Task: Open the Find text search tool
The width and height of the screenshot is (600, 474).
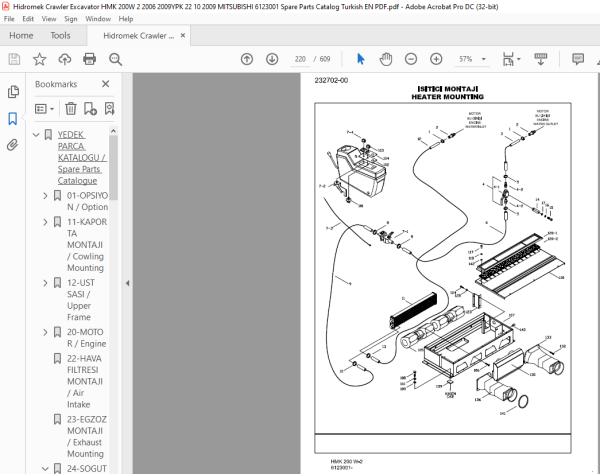Action: pos(115,59)
